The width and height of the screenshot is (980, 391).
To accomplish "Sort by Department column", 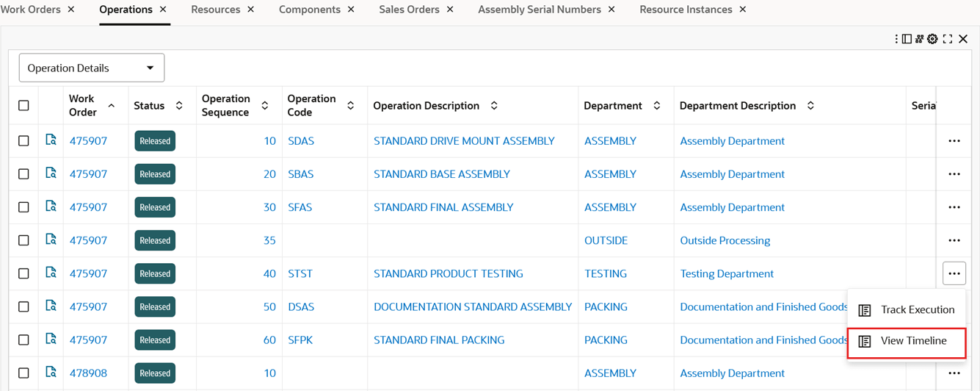I will click(x=657, y=106).
